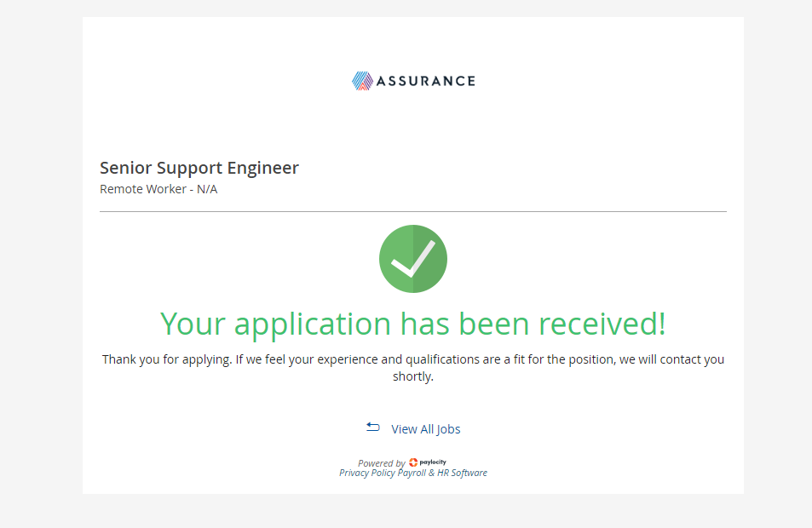This screenshot has height=528, width=812.
Task: Click the green checkmark success icon
Action: [413, 259]
